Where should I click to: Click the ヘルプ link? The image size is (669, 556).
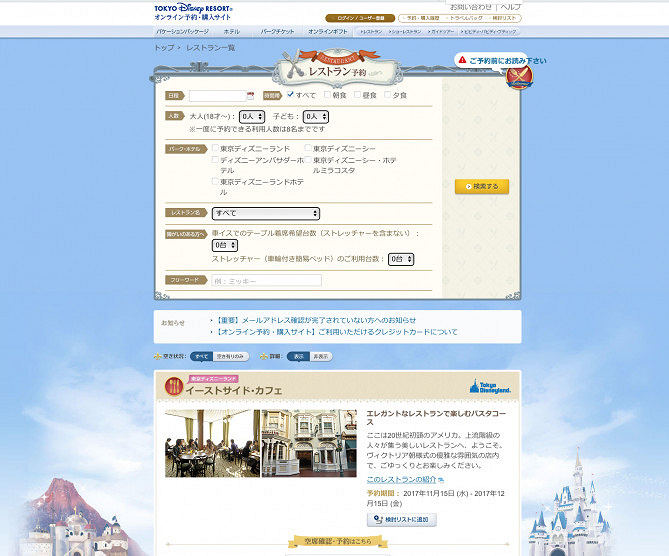[x=511, y=7]
